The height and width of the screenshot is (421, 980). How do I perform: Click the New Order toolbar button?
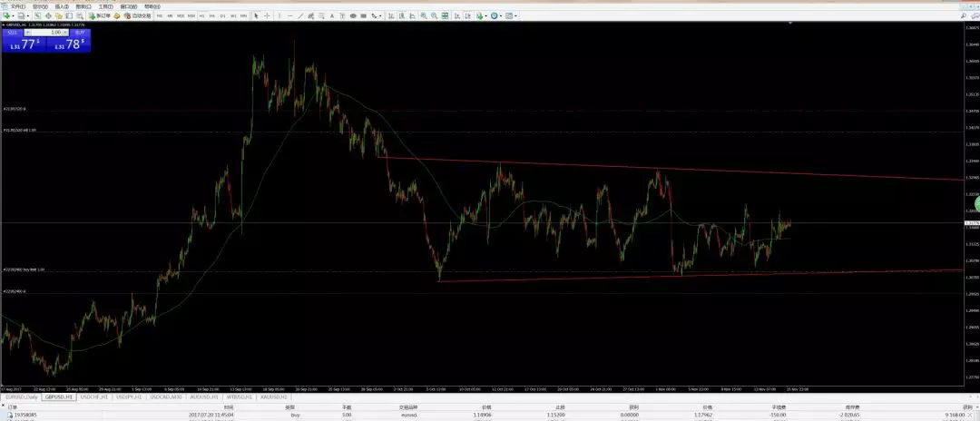click(100, 15)
